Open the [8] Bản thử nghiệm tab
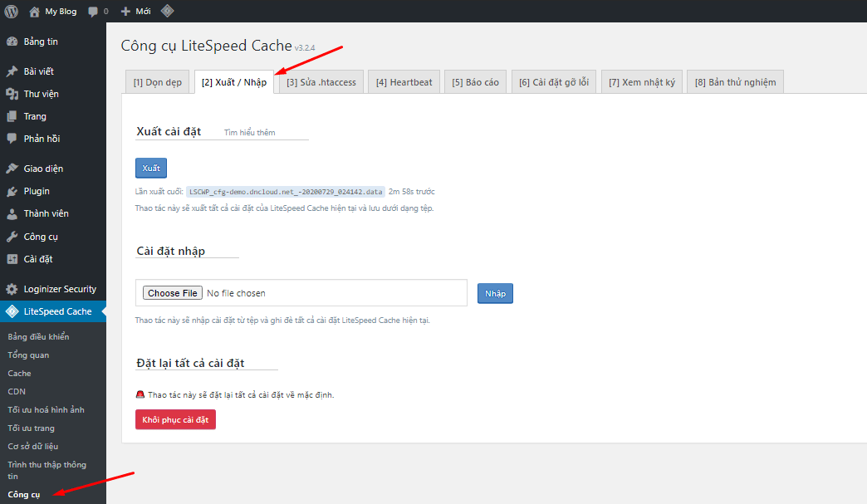 [736, 82]
